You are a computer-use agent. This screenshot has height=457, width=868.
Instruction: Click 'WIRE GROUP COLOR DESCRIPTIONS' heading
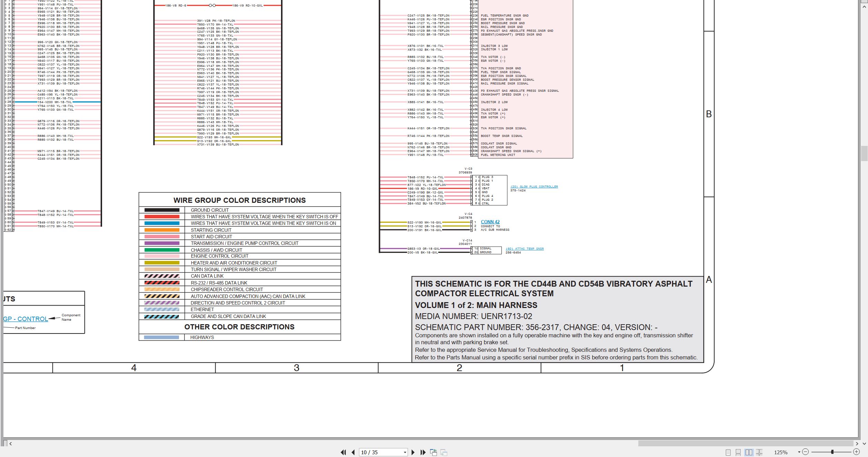240,200
